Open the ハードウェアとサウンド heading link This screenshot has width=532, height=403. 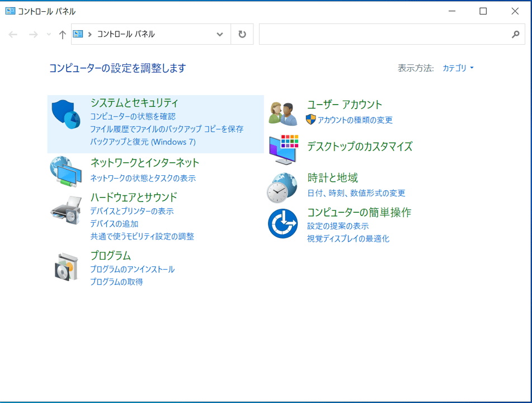(x=134, y=197)
